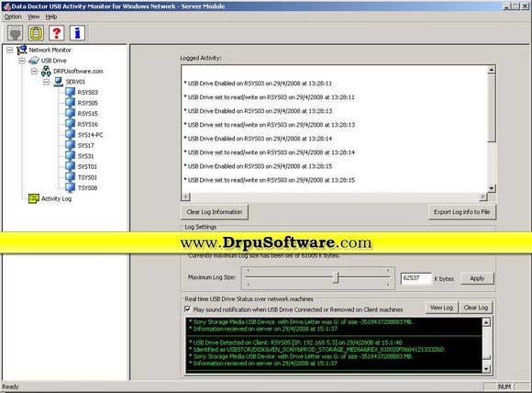Open the View menu

[33, 17]
